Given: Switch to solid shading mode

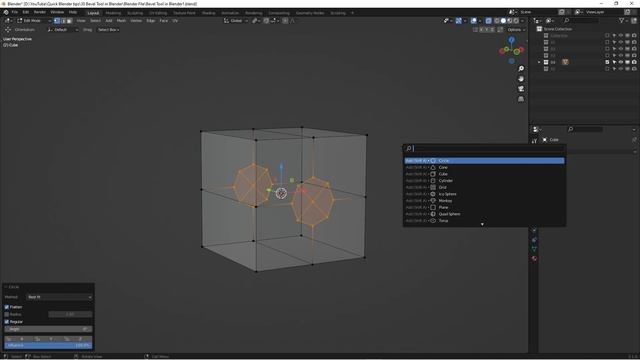Looking at the screenshot, I should pyautogui.click(x=503, y=20).
